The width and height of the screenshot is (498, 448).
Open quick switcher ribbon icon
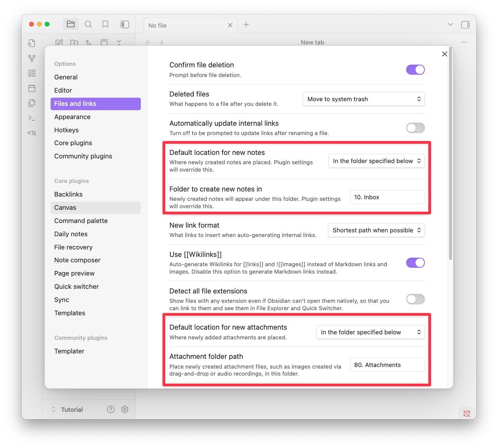(x=32, y=43)
